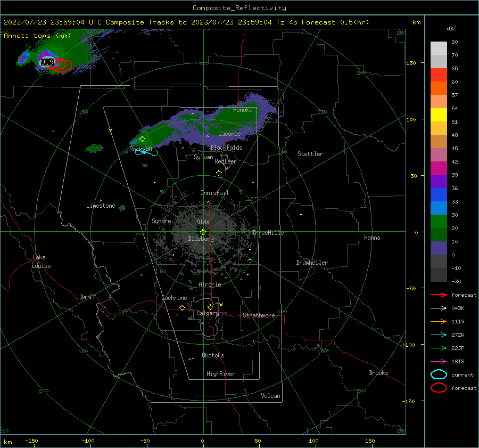The width and height of the screenshot is (479, 448).
Task: Click the Limestone label
Action: tap(101, 206)
